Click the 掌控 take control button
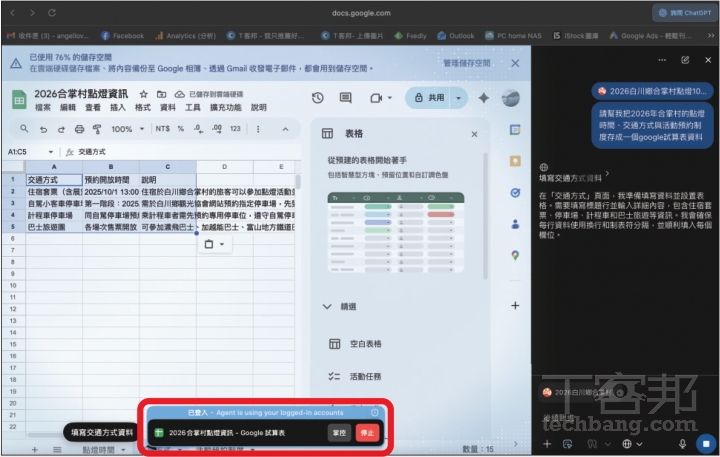Image resolution: width=720 pixels, height=457 pixels. pyautogui.click(x=339, y=433)
